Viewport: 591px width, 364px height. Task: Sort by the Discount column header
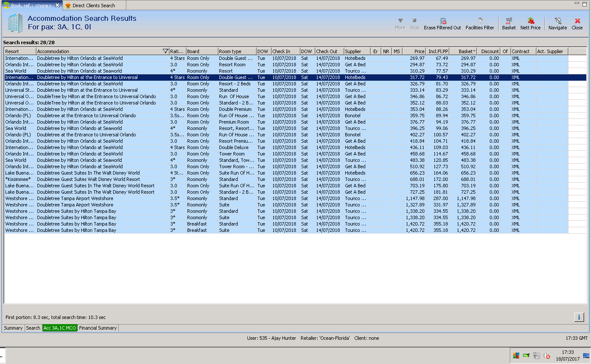[x=489, y=51]
